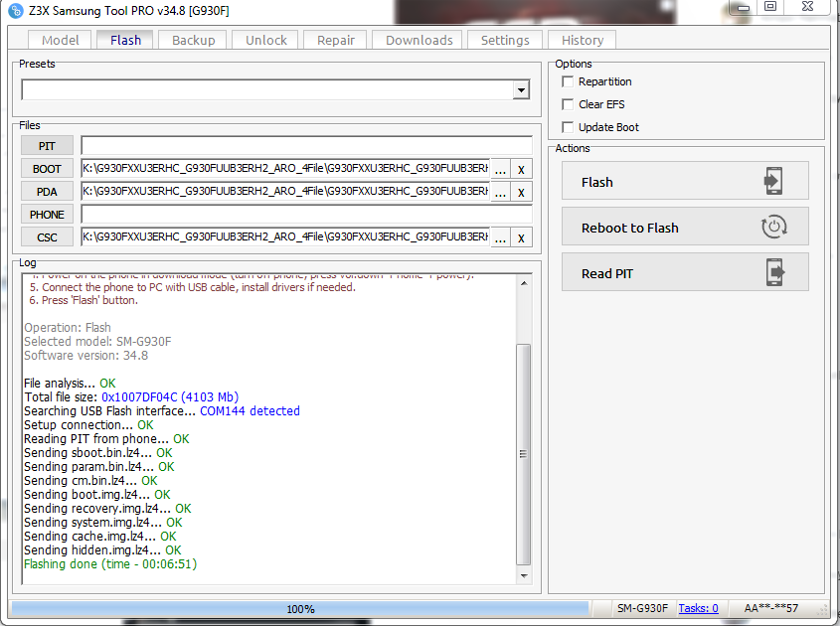Click the PIT file button
This screenshot has height=626, width=840.
pyautogui.click(x=47, y=146)
